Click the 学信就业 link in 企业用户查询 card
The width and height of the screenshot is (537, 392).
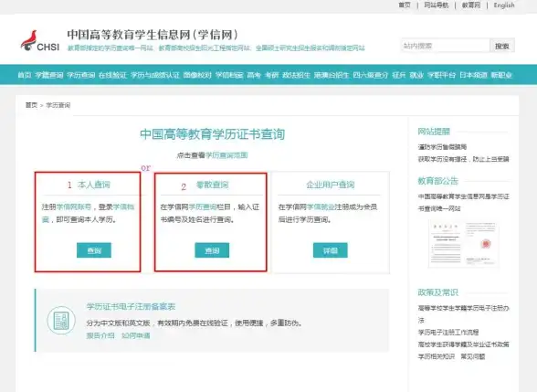tap(321, 207)
